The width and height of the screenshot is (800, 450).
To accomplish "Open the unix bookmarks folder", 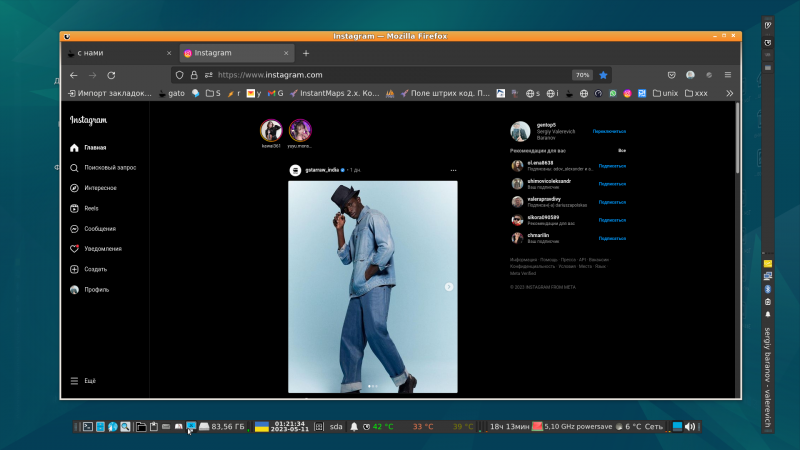I will 665,93.
